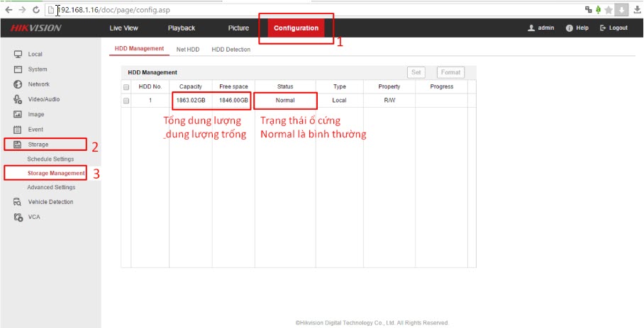Check the checkbox for HDD No. 1
The image size is (644, 328).
coord(126,101)
